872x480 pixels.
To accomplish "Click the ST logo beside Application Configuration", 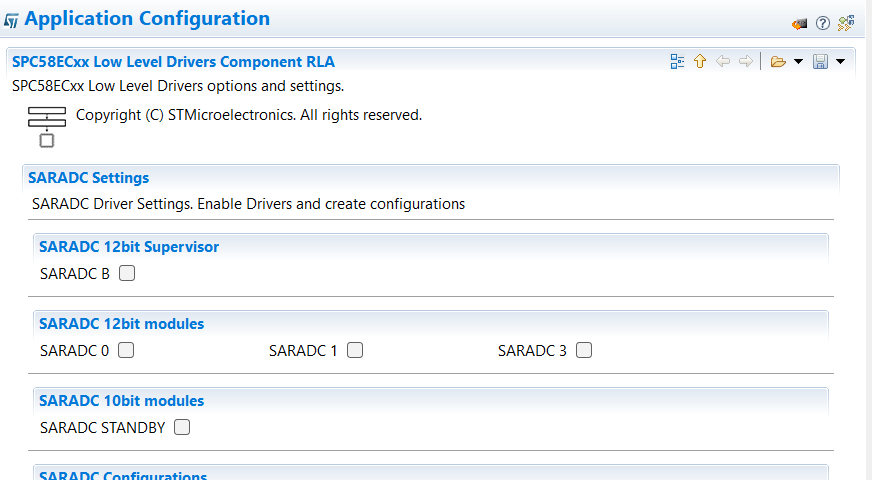I will pyautogui.click(x=12, y=20).
